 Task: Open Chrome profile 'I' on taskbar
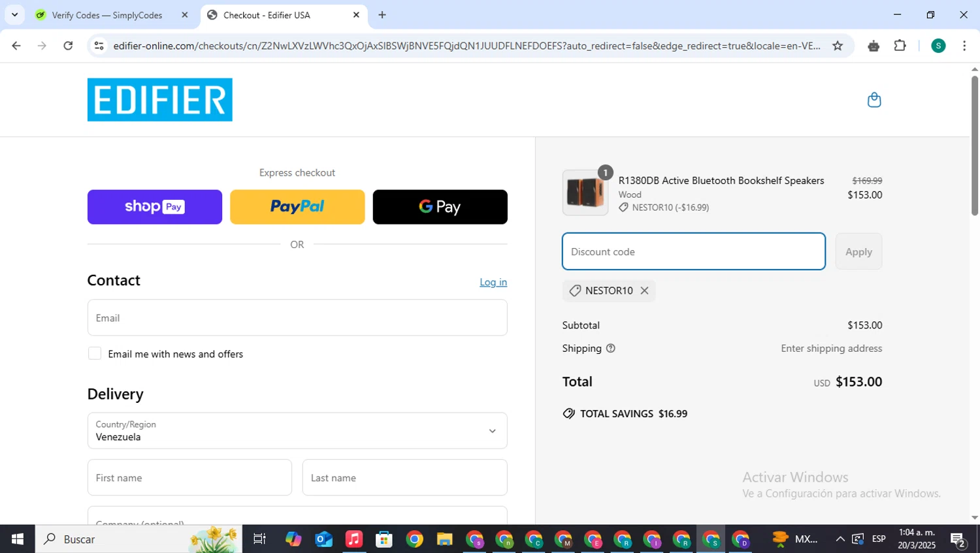click(652, 539)
